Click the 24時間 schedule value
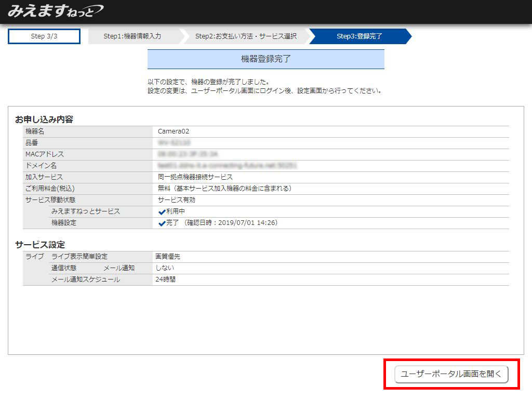Image resolution: width=532 pixels, height=399 pixels. [x=165, y=280]
